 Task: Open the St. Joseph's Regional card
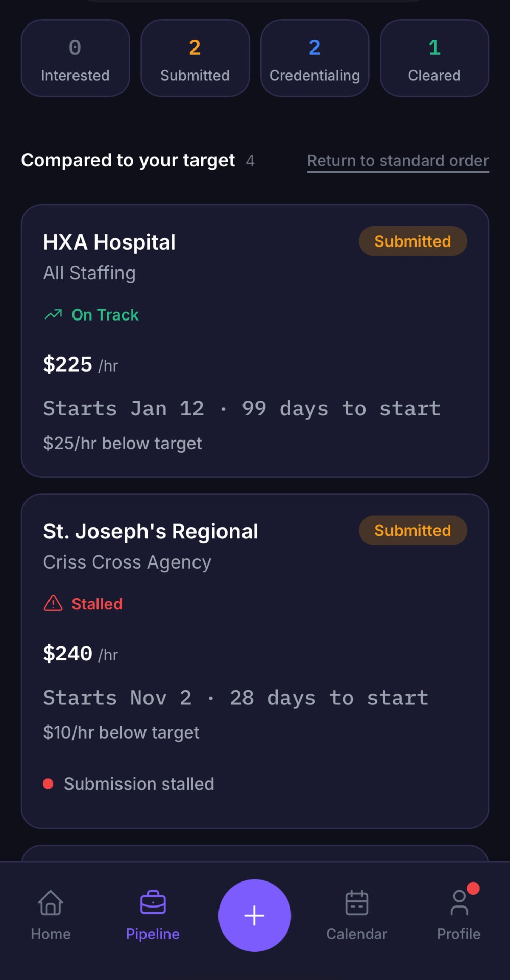(255, 661)
